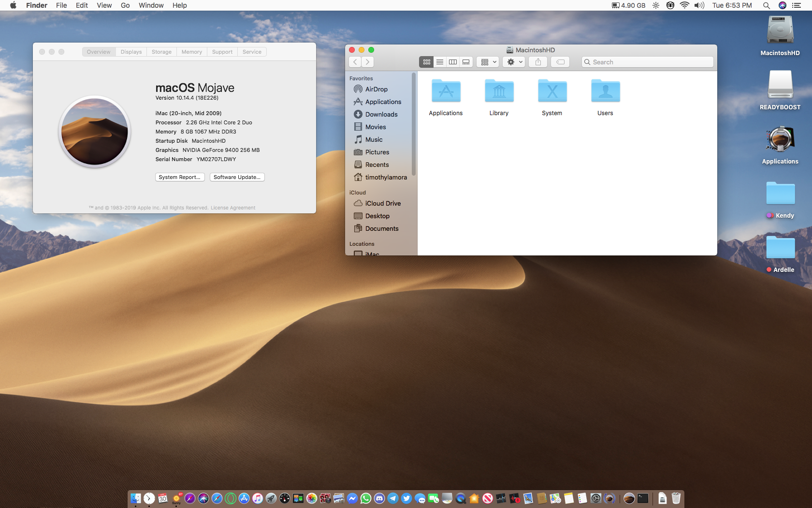Screen dimensions: 812x508
Task: Click the Software Update button
Action: point(237,177)
